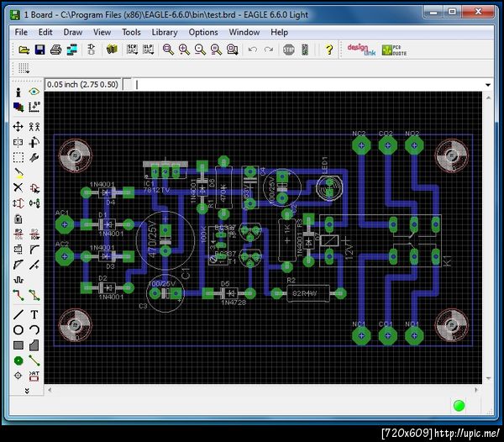Image resolution: width=504 pixels, height=442 pixels.
Task: Open help with the yellow question mark
Action: tap(328, 50)
